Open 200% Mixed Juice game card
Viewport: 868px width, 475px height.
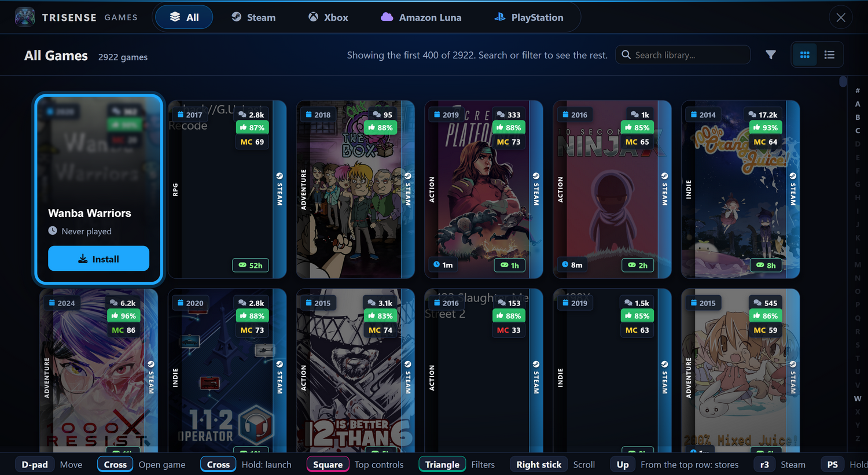click(x=741, y=370)
